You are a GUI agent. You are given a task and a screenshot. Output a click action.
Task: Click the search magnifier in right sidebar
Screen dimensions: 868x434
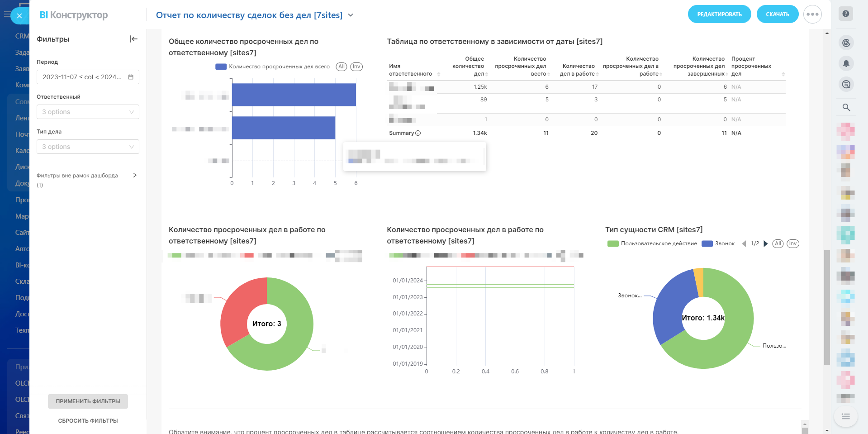click(x=846, y=107)
